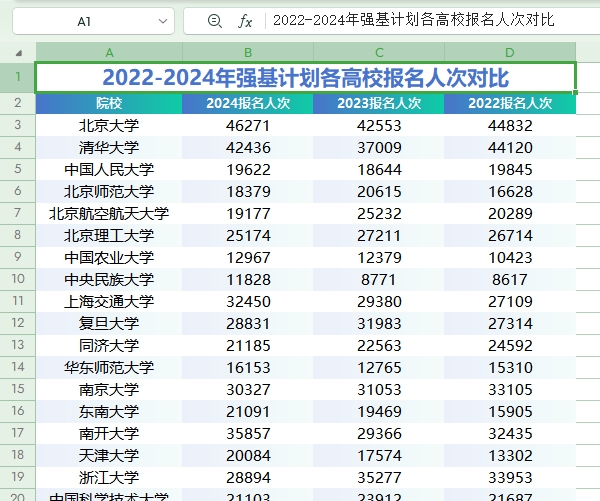Click cell with value 12967
This screenshot has height=501, width=600.
pyautogui.click(x=248, y=258)
